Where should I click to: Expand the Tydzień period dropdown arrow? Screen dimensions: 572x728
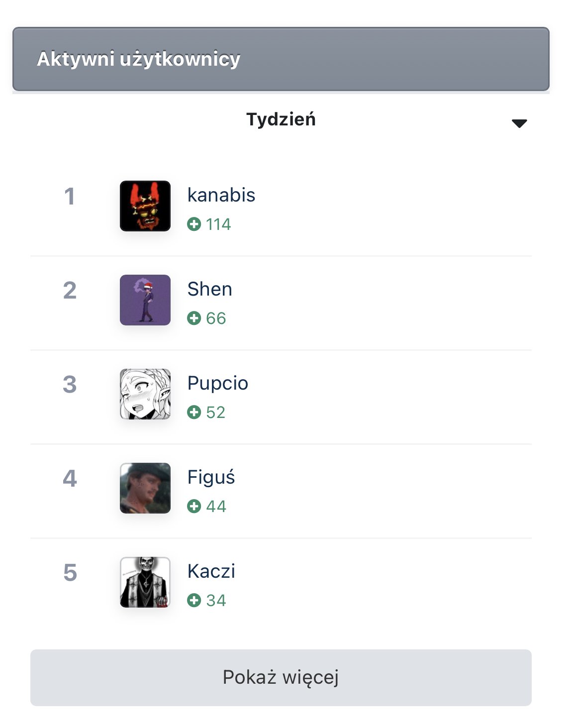519,123
